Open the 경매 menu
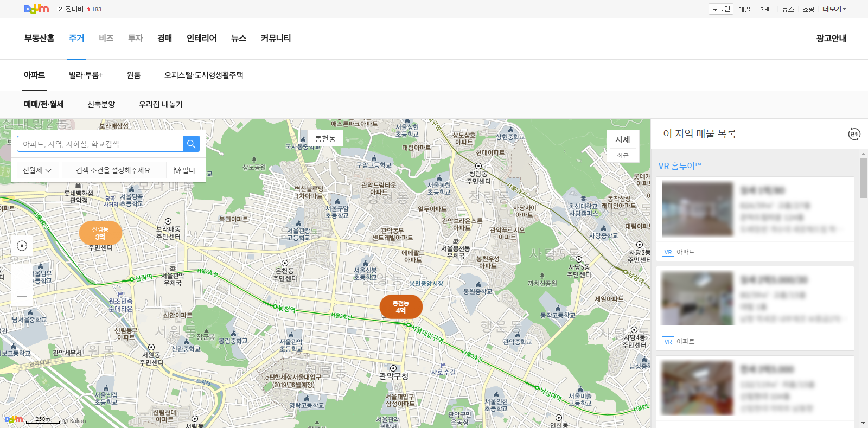The height and width of the screenshot is (428, 868). pos(164,38)
